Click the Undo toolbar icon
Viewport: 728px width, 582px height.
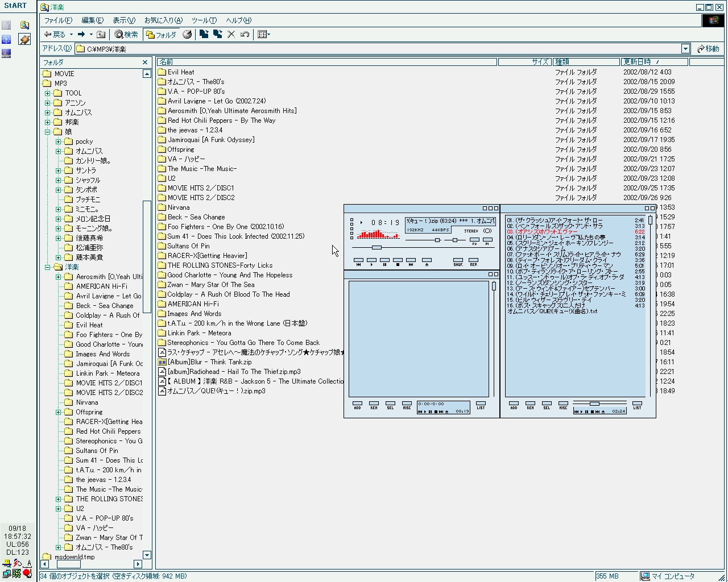click(245, 35)
